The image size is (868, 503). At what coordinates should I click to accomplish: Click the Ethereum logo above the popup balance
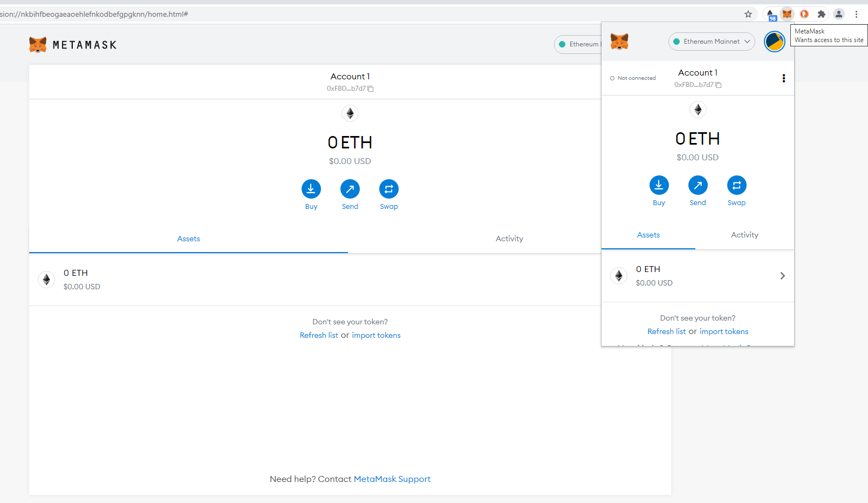(698, 110)
